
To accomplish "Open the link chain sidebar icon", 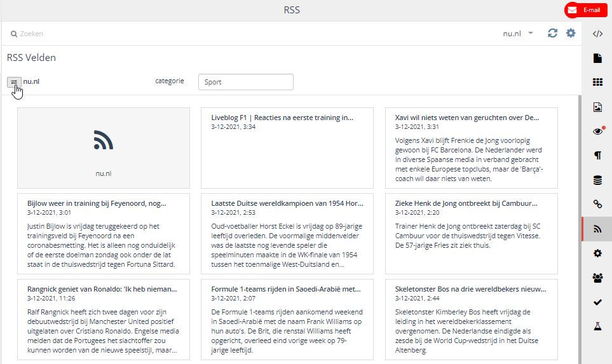I will 597,204.
